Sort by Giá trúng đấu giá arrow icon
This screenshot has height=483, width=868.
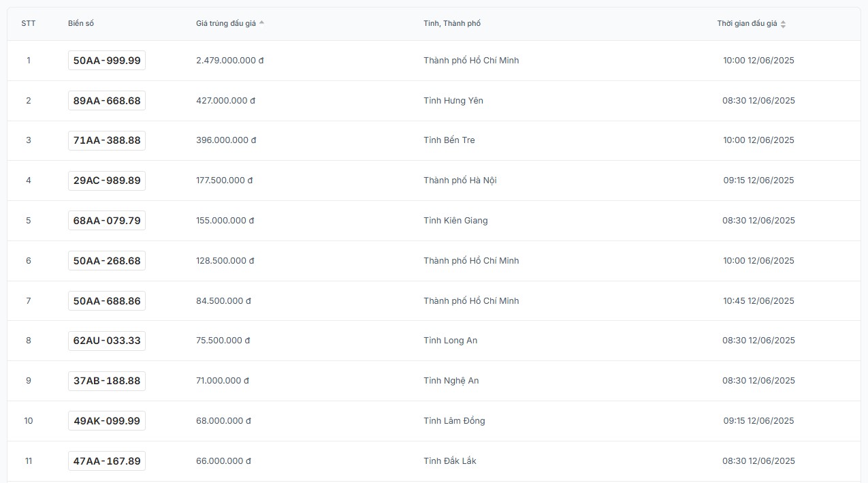click(261, 23)
